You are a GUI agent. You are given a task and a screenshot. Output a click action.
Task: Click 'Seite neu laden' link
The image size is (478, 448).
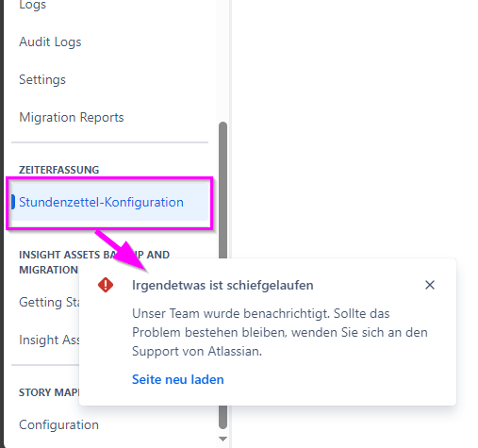[178, 379]
